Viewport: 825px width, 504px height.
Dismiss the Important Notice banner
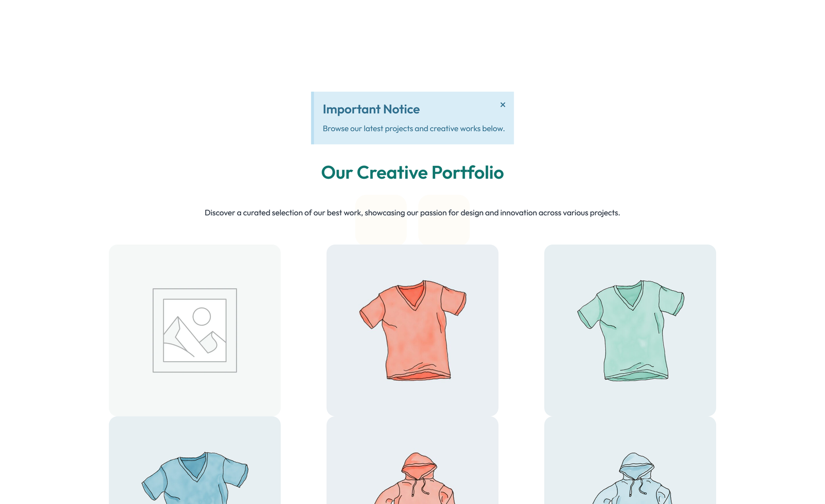(503, 105)
